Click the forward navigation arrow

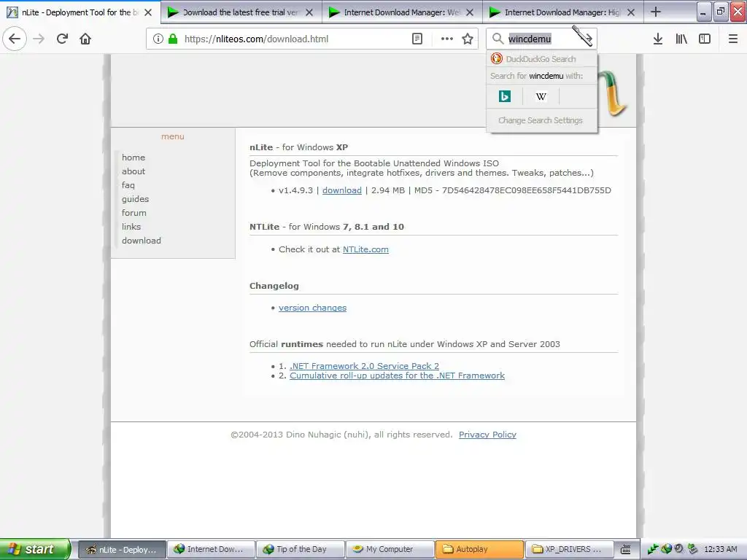pos(39,39)
